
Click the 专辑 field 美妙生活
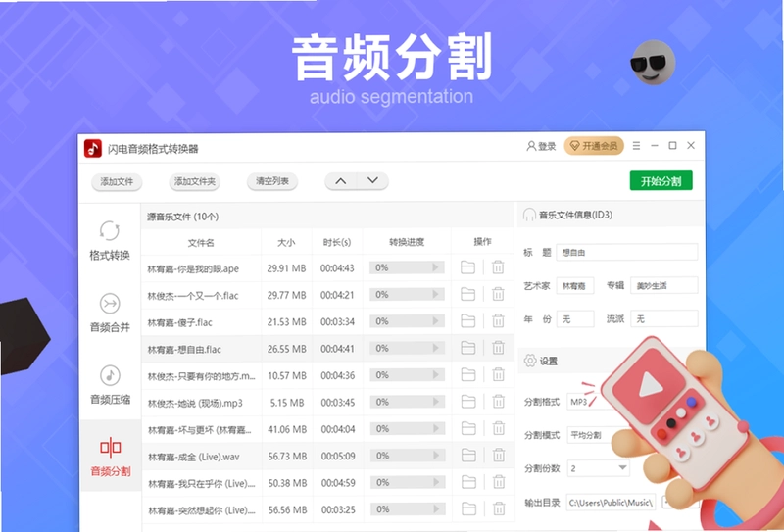click(664, 285)
